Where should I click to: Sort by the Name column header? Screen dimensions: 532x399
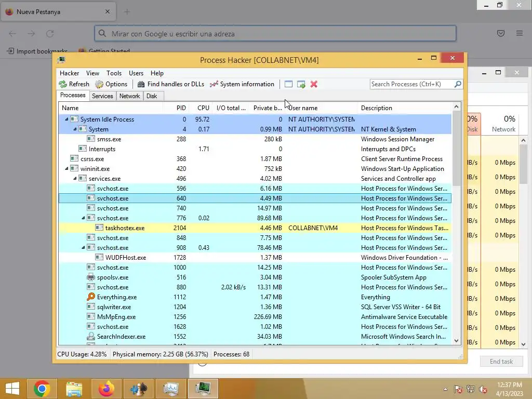point(111,108)
